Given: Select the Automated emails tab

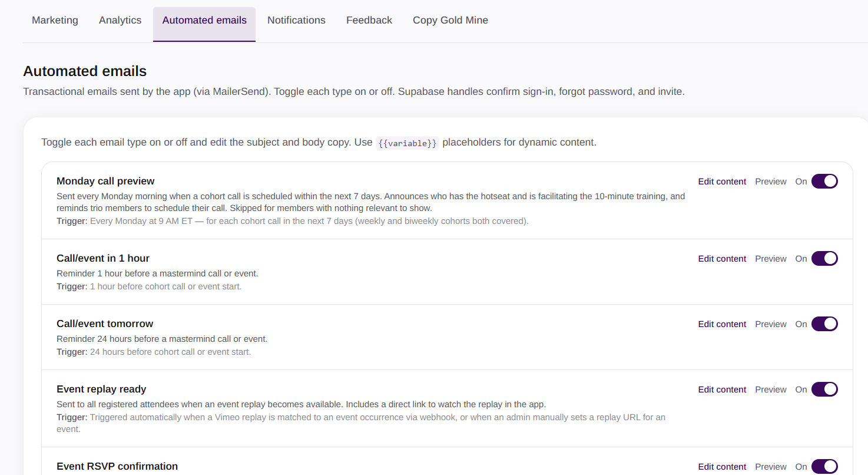Looking at the screenshot, I should (204, 24).
